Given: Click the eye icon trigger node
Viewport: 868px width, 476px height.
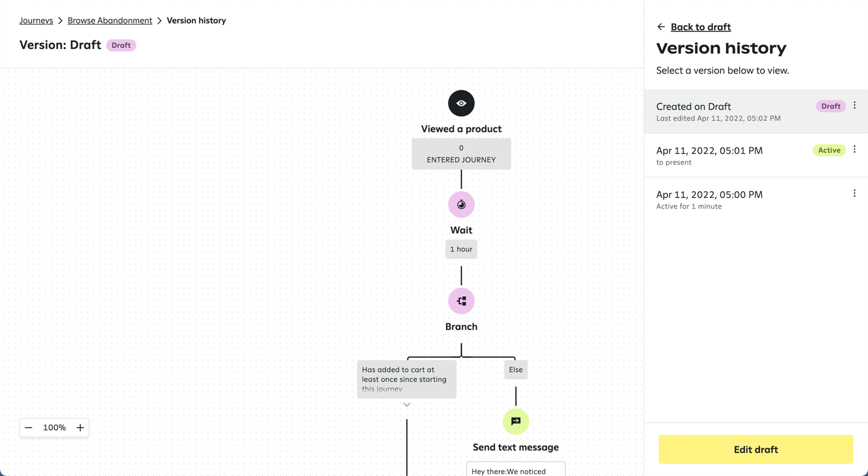Looking at the screenshot, I should tap(461, 103).
